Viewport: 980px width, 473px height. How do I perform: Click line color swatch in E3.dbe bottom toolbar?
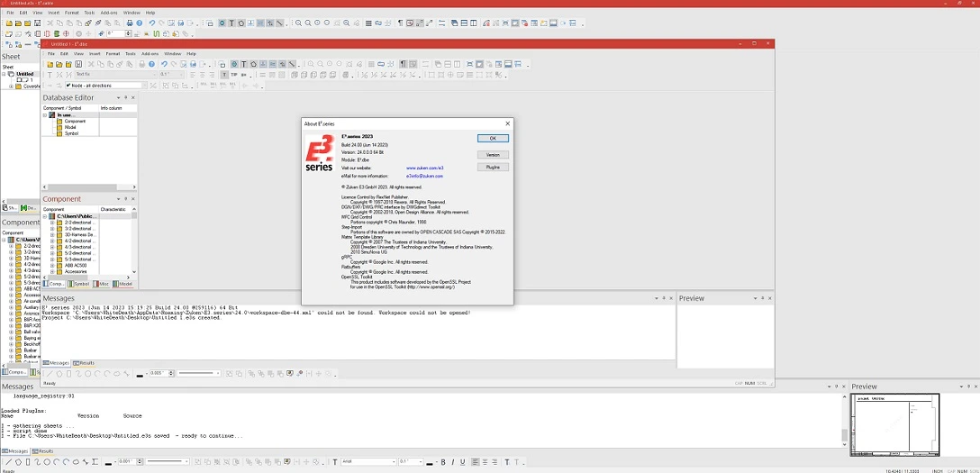point(140,374)
